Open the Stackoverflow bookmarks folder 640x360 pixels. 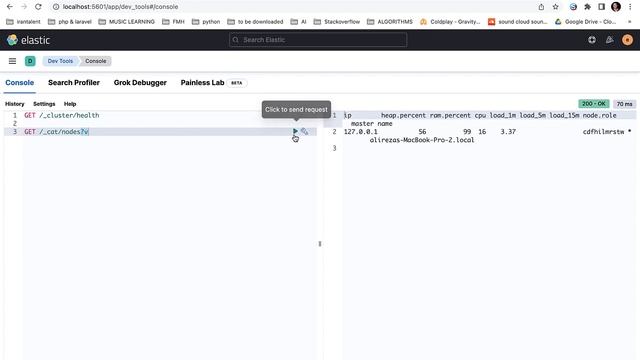(x=337, y=22)
